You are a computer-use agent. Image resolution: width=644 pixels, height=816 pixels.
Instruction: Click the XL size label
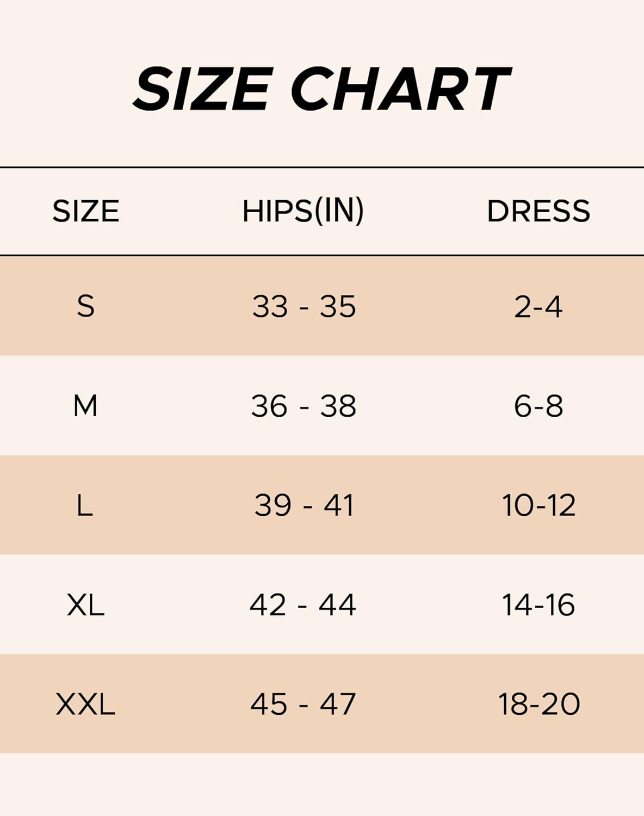(85, 605)
